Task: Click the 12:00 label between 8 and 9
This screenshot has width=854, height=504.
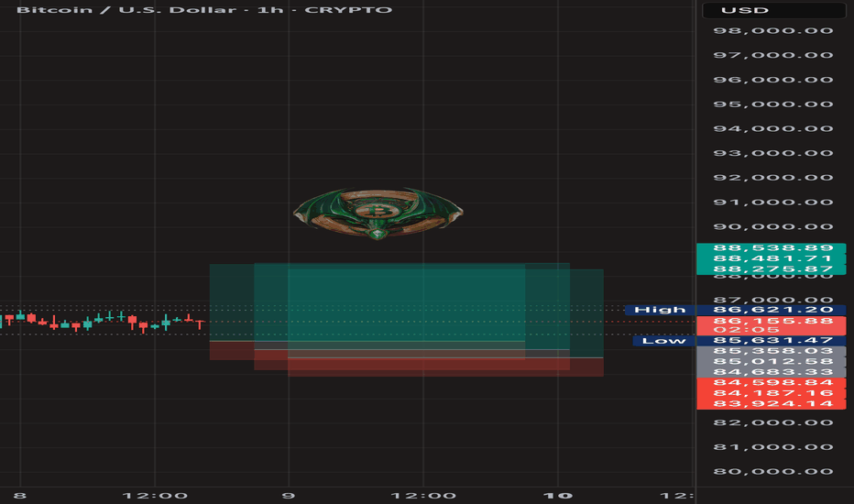Action: (155, 496)
